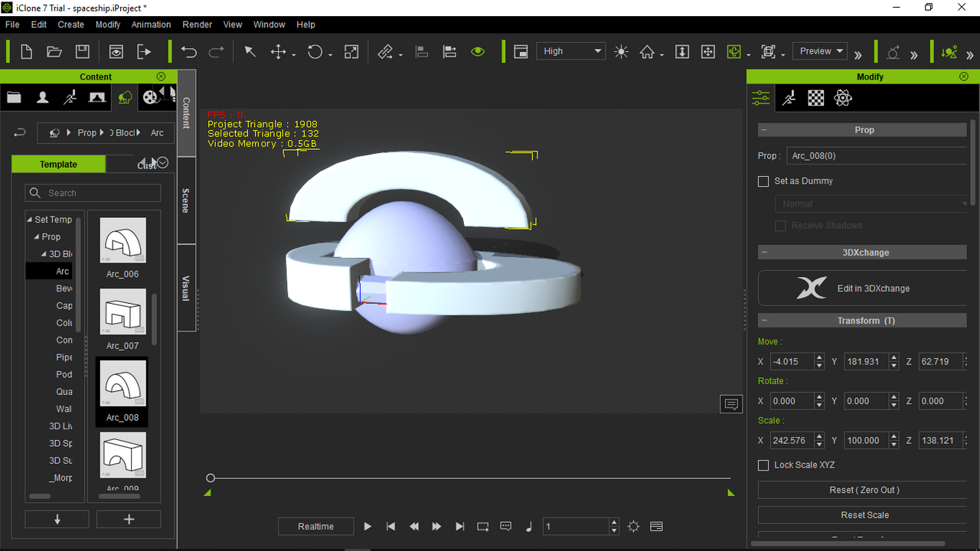This screenshot has height=551, width=980.
Task: Open the Window menu
Action: pos(269,24)
